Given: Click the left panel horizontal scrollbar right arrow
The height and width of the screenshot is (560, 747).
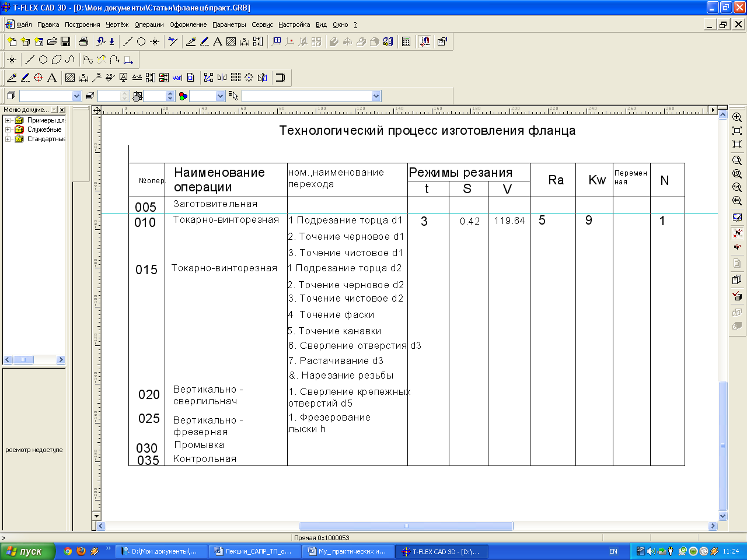Looking at the screenshot, I should [x=61, y=360].
